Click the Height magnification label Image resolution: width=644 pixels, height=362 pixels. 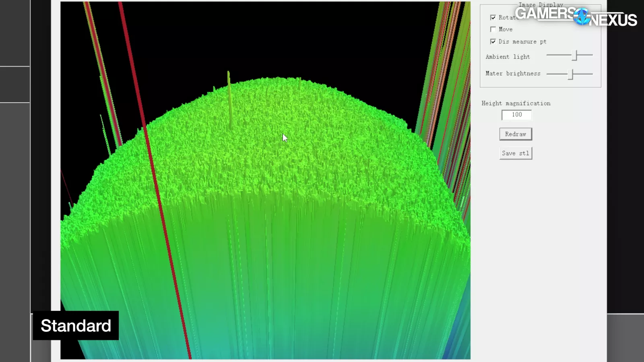point(516,103)
